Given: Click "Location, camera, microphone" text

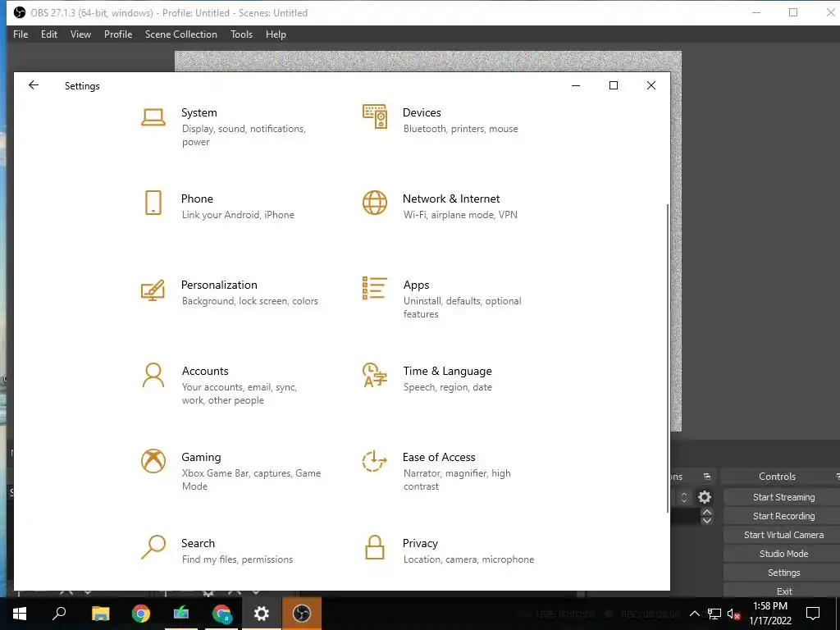Looking at the screenshot, I should tap(468, 559).
